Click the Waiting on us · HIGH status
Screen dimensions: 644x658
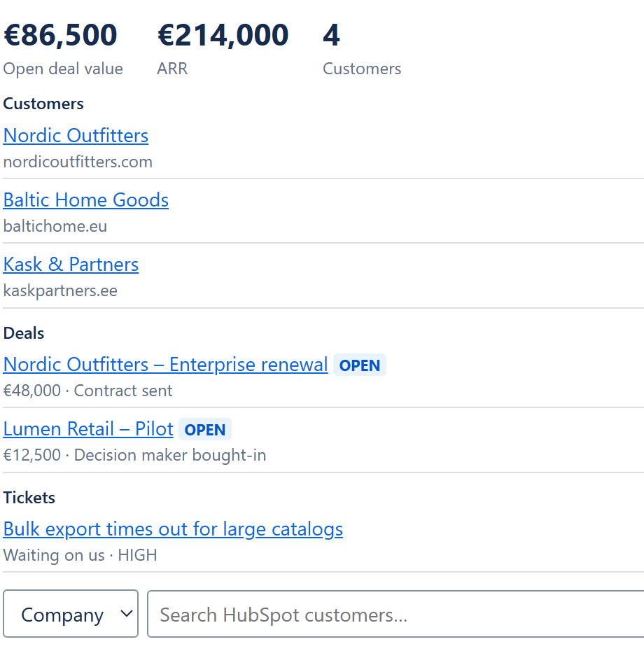tap(80, 555)
